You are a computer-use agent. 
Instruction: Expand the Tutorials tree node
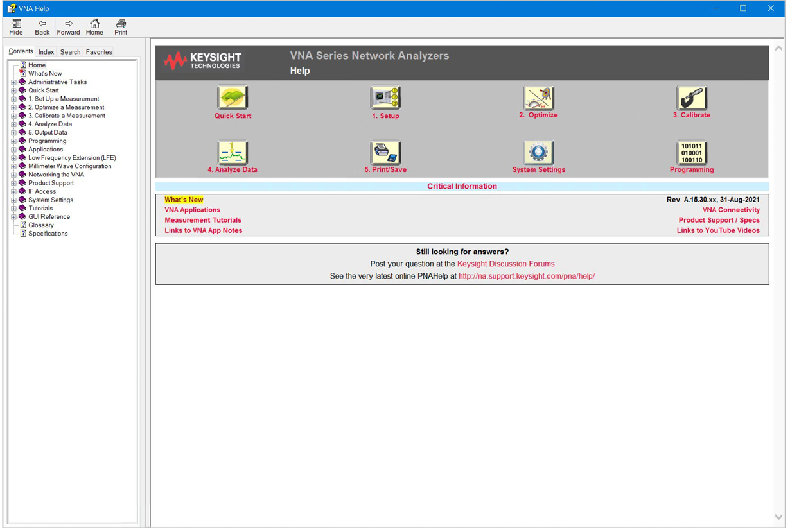pyautogui.click(x=13, y=209)
